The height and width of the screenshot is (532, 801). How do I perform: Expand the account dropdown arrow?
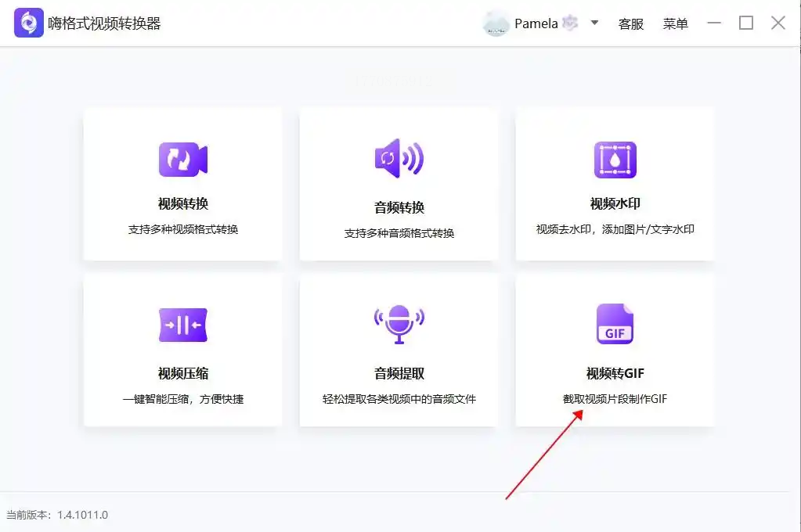[x=594, y=23]
